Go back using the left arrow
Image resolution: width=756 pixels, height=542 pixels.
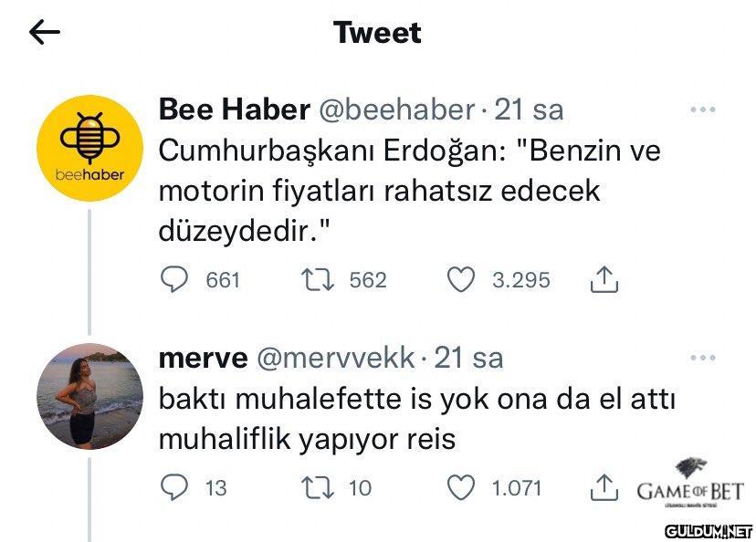(45, 33)
